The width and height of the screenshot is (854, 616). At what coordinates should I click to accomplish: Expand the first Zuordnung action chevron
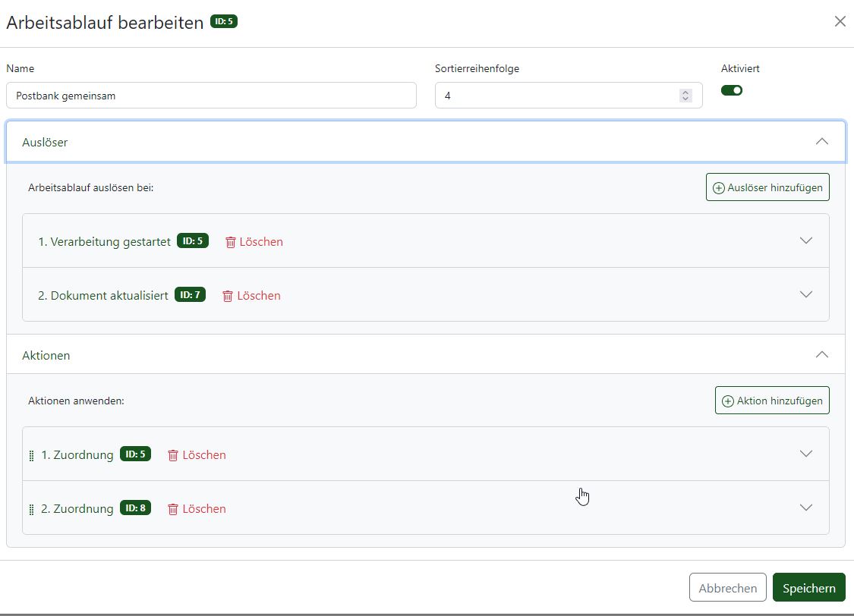(806, 454)
